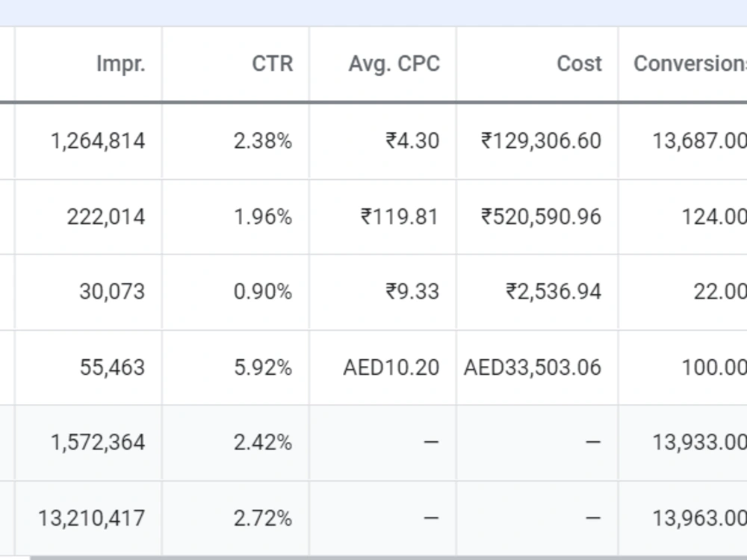Screen dimensions: 747x560
Task: Sort by the Conversions column header
Action: click(689, 63)
